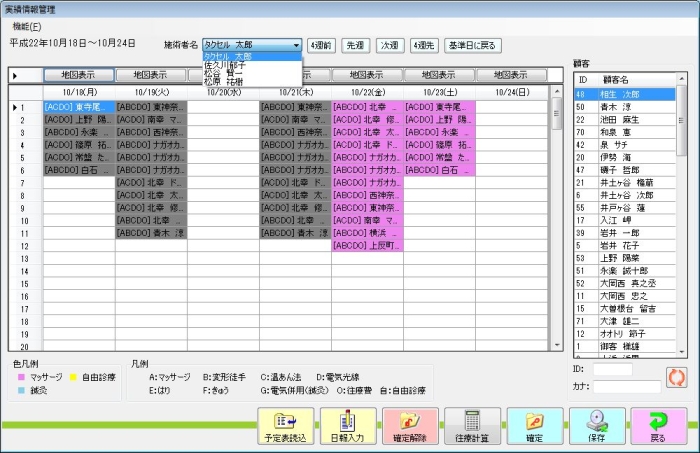The image size is (700, 453).
Task: Click 地図表示 button above 10/23(土)
Action: click(x=439, y=75)
